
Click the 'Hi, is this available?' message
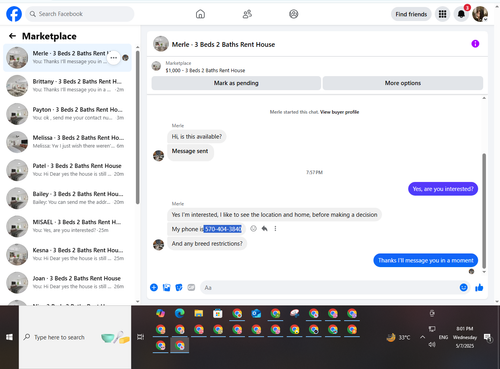(x=197, y=137)
